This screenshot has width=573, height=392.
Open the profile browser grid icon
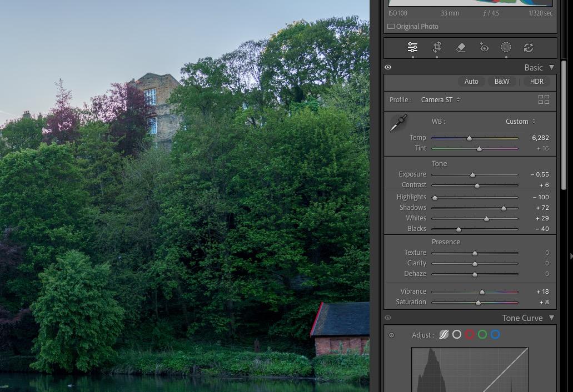544,99
